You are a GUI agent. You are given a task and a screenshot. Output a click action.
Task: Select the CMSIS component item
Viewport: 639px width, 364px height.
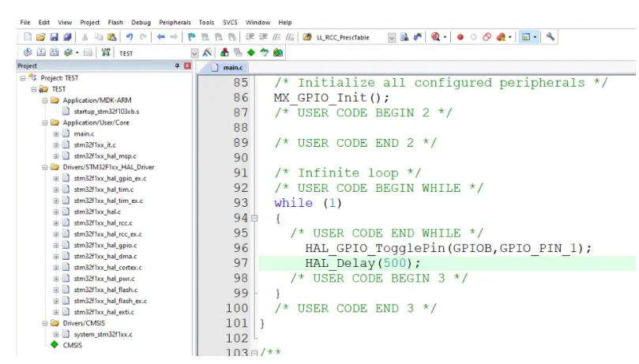(72, 345)
